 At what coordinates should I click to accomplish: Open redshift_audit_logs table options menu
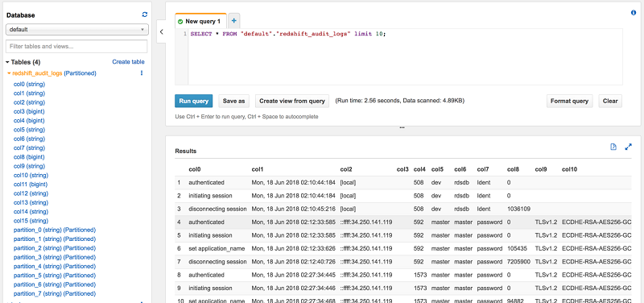coord(142,73)
